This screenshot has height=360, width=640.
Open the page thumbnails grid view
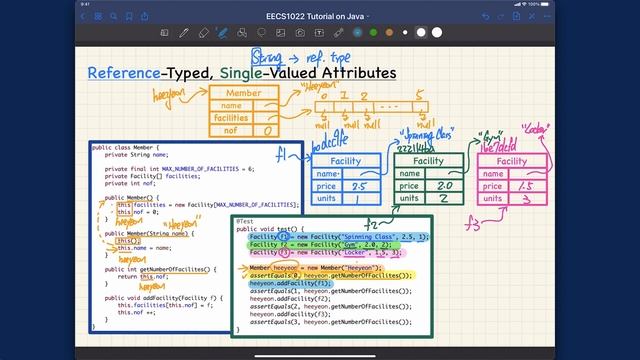(98, 16)
